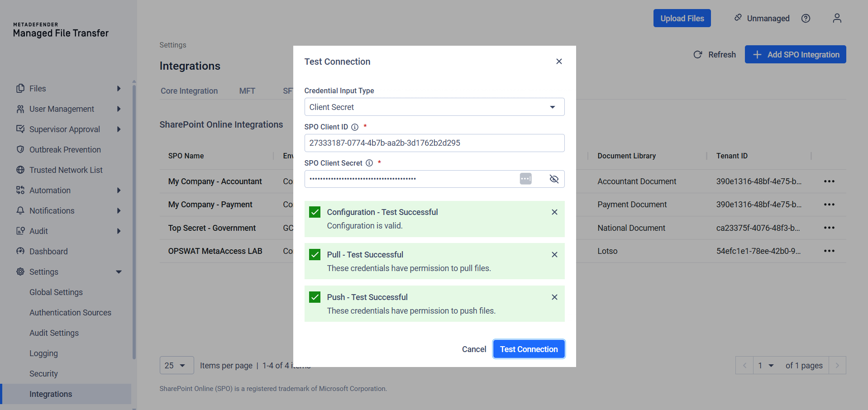Cancel the Test Connection dialog
Screen dimensions: 868x410
click(474, 349)
